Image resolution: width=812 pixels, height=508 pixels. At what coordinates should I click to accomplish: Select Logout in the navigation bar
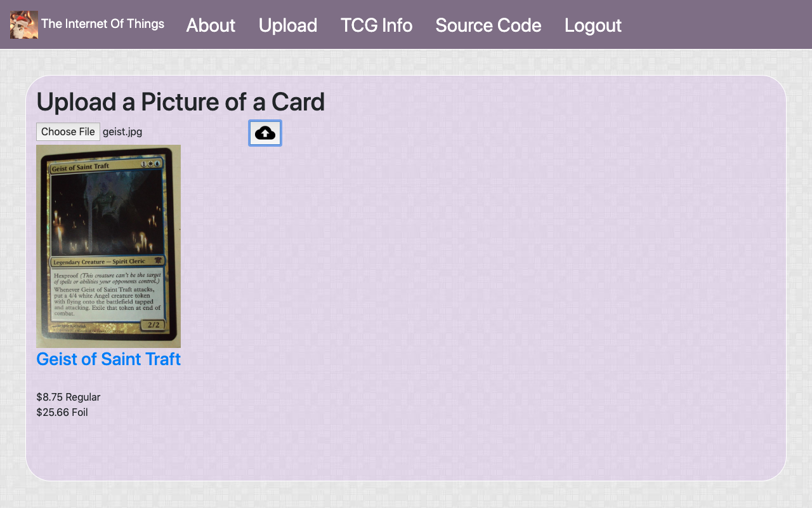point(593,25)
